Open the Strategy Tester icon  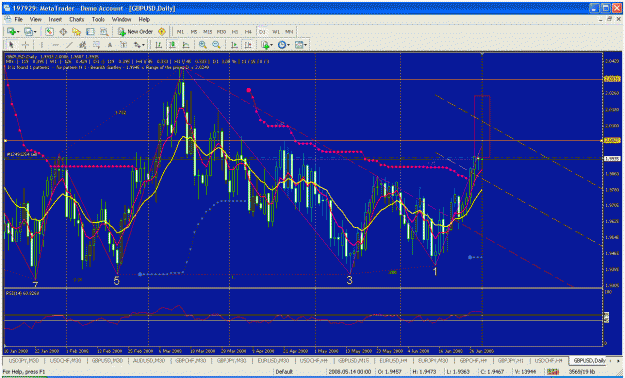coord(104,32)
